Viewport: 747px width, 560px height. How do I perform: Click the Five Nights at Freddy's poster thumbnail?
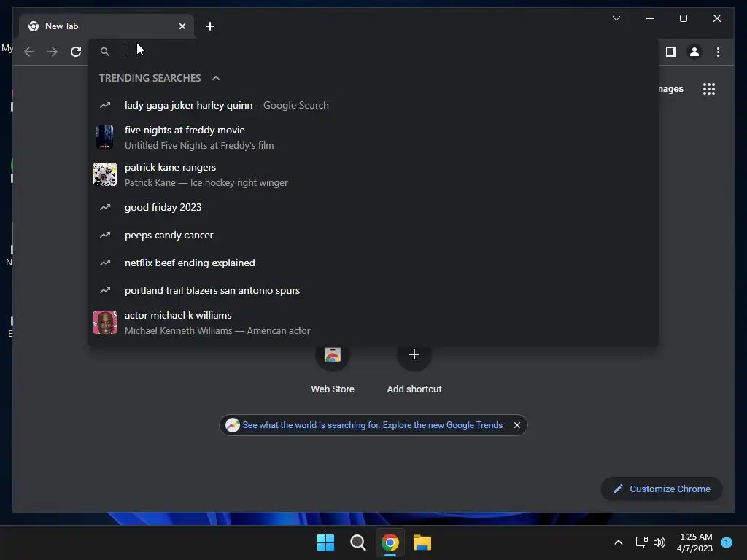(x=105, y=137)
